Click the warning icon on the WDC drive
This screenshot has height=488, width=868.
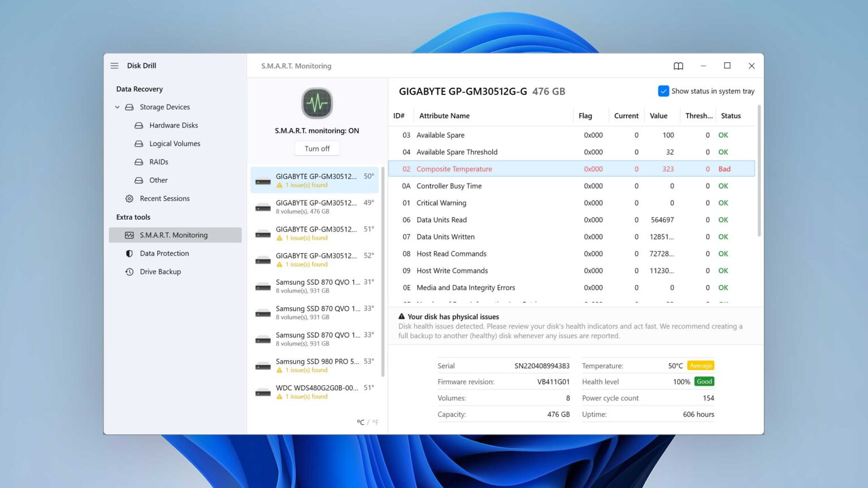point(280,396)
